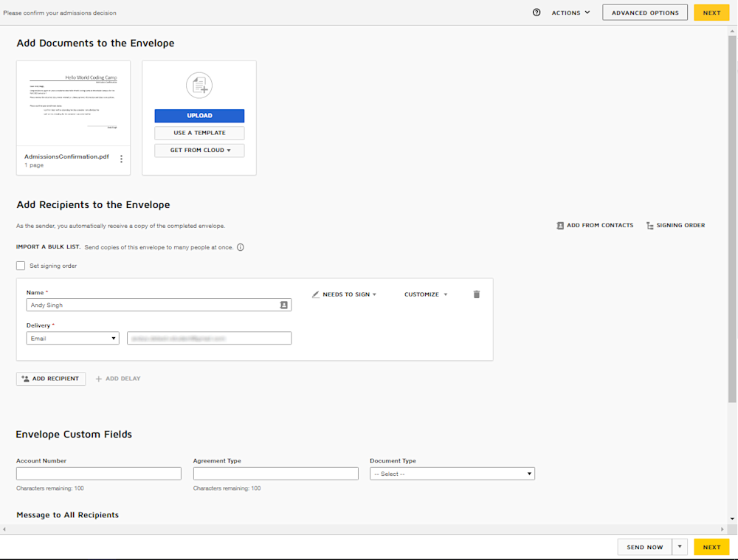Image resolution: width=738 pixels, height=560 pixels.
Task: Delete the Andy Singh recipient with trash icon
Action: [476, 294]
